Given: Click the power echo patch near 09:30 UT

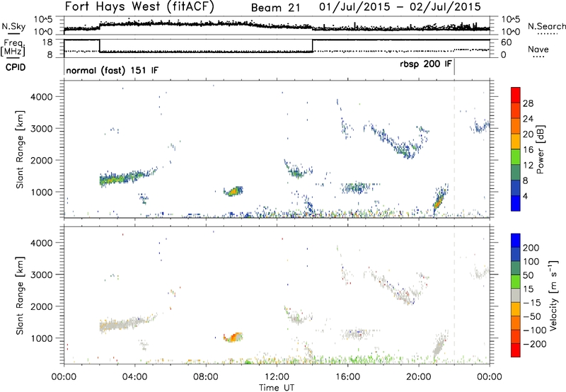Looking at the screenshot, I should click(x=233, y=191).
